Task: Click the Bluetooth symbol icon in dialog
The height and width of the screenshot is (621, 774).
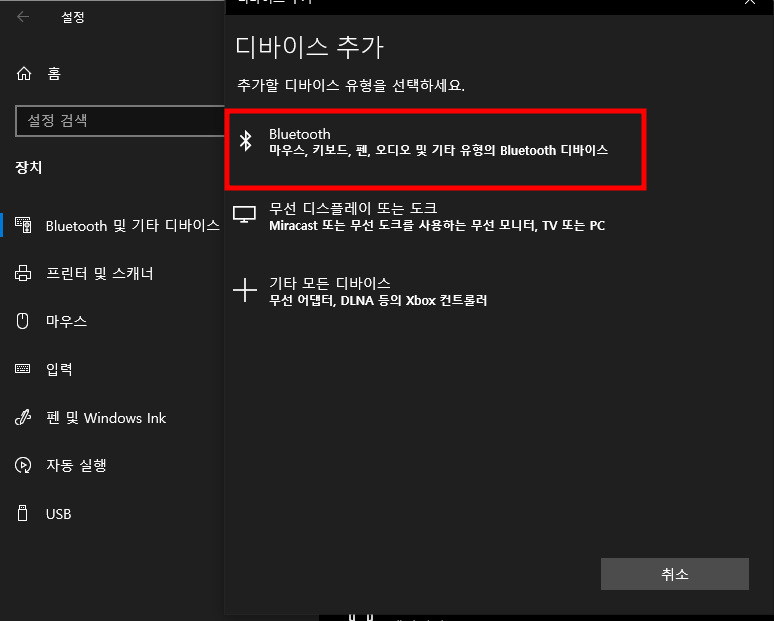Action: (x=245, y=141)
